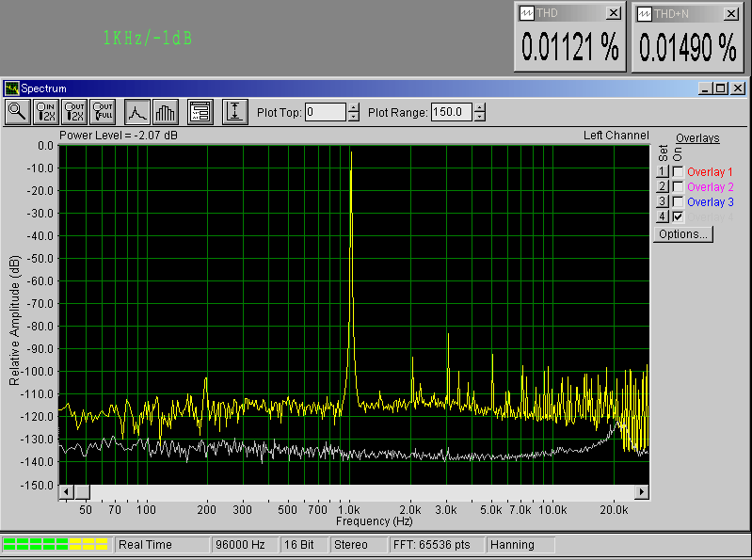Screen dimensions: 752x560
Task: Set overlay 2 with the '2' button
Action: (663, 186)
